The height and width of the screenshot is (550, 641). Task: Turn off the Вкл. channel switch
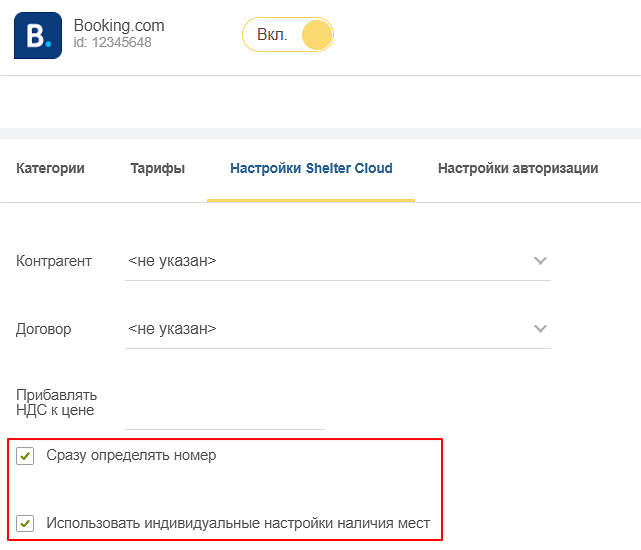(x=288, y=35)
